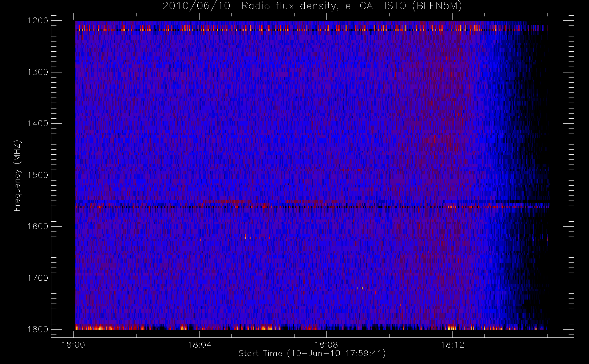Click the 18:00 time tick label
Viewport: 589px width, 364px height.
tap(74, 345)
